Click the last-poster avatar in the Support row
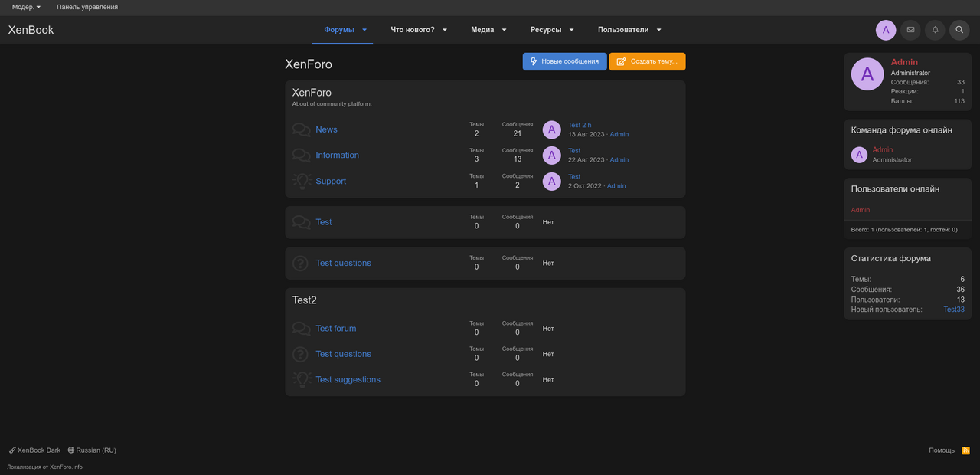The image size is (980, 475). pyautogui.click(x=552, y=182)
